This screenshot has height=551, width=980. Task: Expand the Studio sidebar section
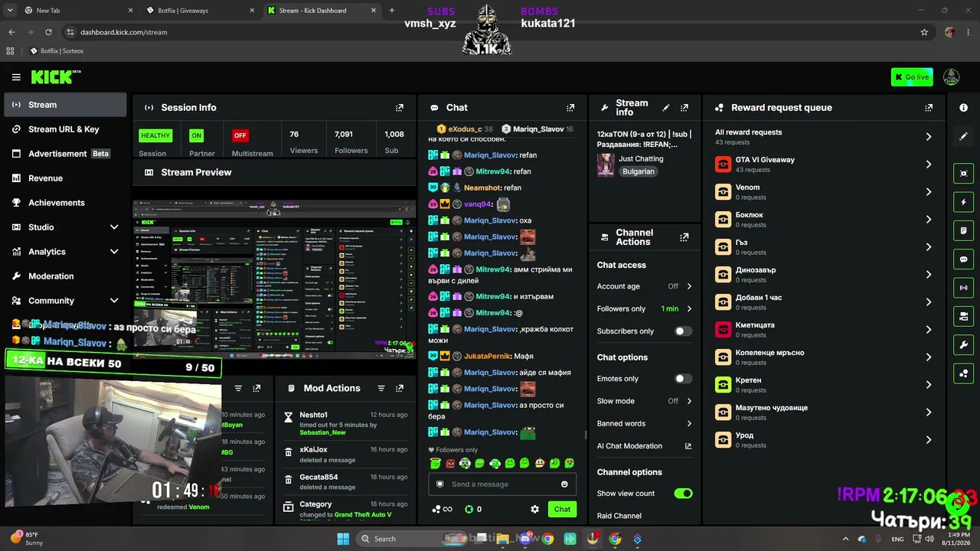pos(114,227)
